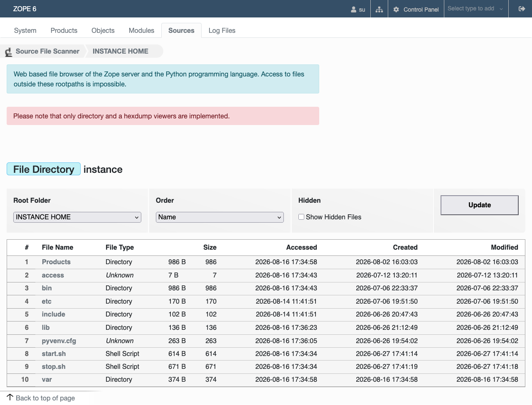Click the logout icon in header
The image size is (532, 405).
[x=522, y=9]
